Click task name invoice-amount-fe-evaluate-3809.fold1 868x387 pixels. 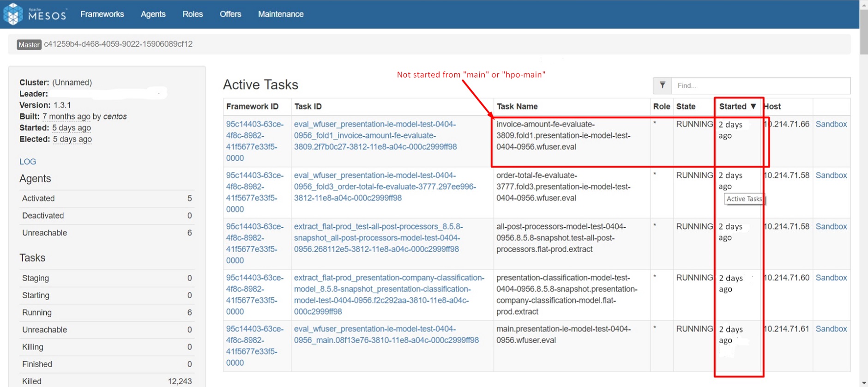point(563,135)
